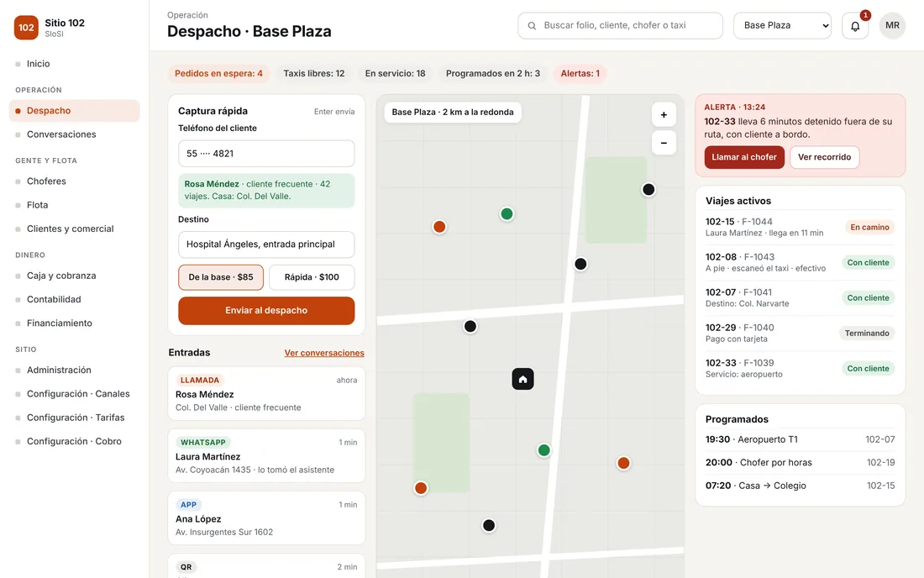This screenshot has width=924, height=578.
Task: Open the MR user avatar menu
Action: [892, 25]
